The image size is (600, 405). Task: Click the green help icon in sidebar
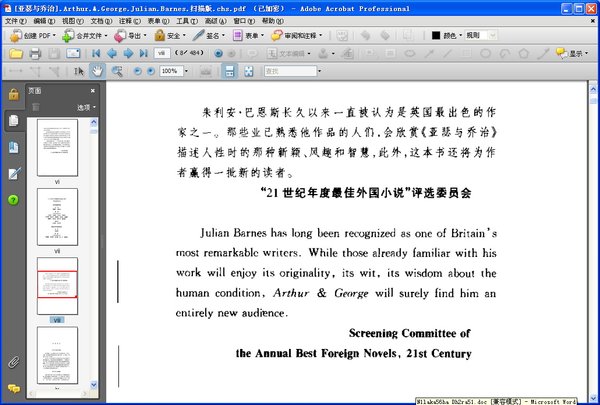[13, 199]
